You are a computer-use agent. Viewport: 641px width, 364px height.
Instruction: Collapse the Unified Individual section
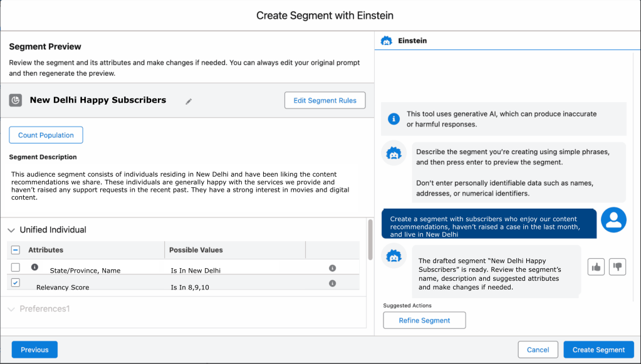pyautogui.click(x=12, y=230)
